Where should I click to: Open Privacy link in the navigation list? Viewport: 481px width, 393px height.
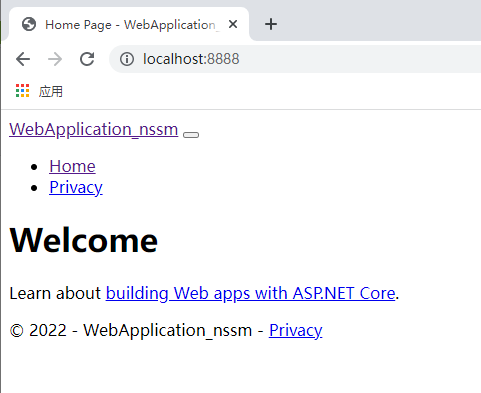[76, 188]
